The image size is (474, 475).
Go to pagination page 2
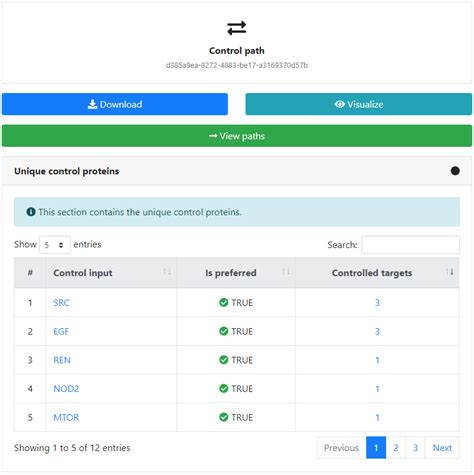pos(396,448)
